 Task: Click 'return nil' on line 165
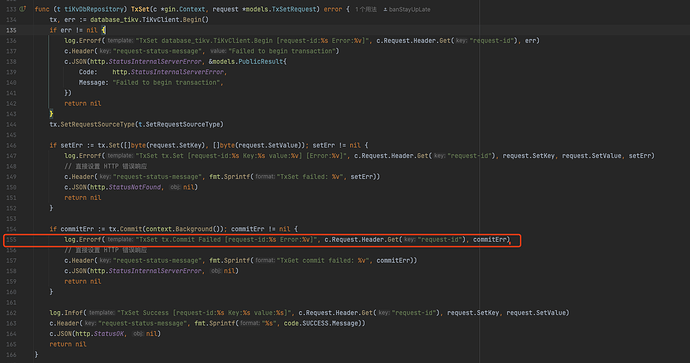click(68, 344)
